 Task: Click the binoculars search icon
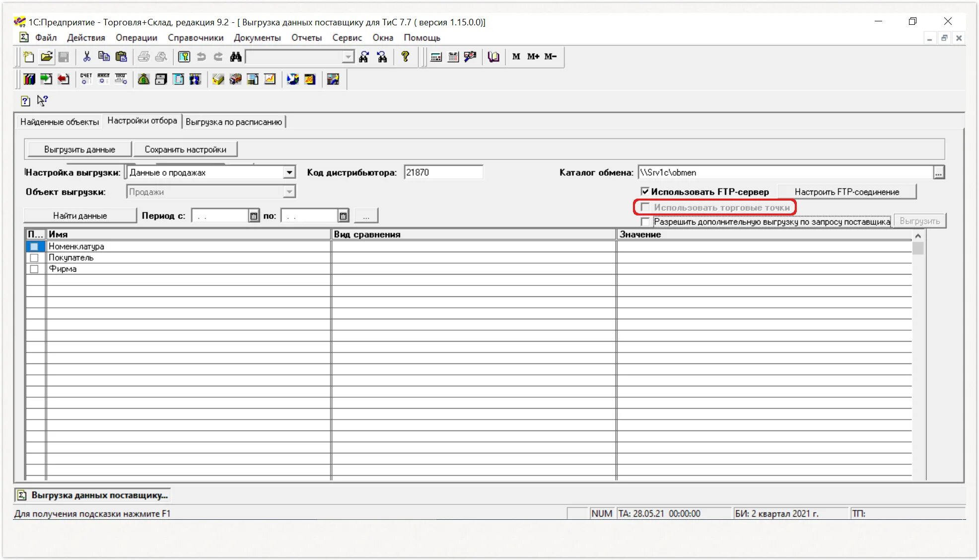pos(236,57)
